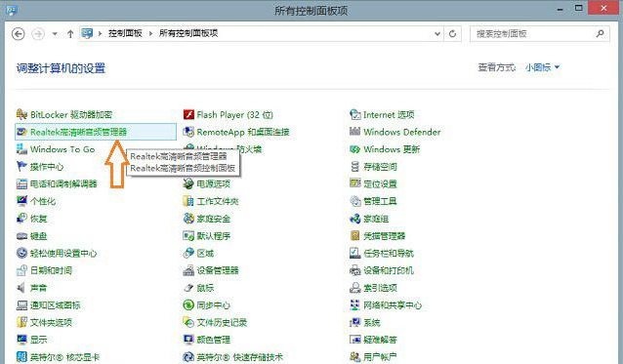Click the search magnifier button

(x=600, y=34)
